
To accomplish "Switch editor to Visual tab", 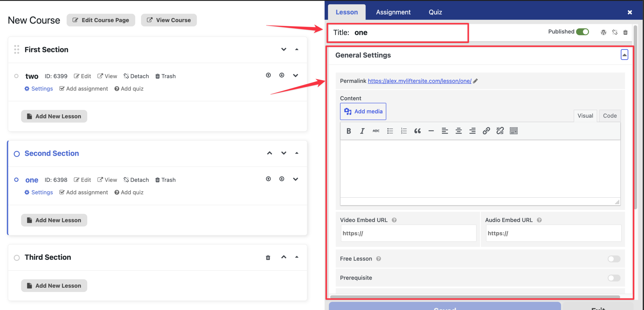I will pyautogui.click(x=585, y=116).
